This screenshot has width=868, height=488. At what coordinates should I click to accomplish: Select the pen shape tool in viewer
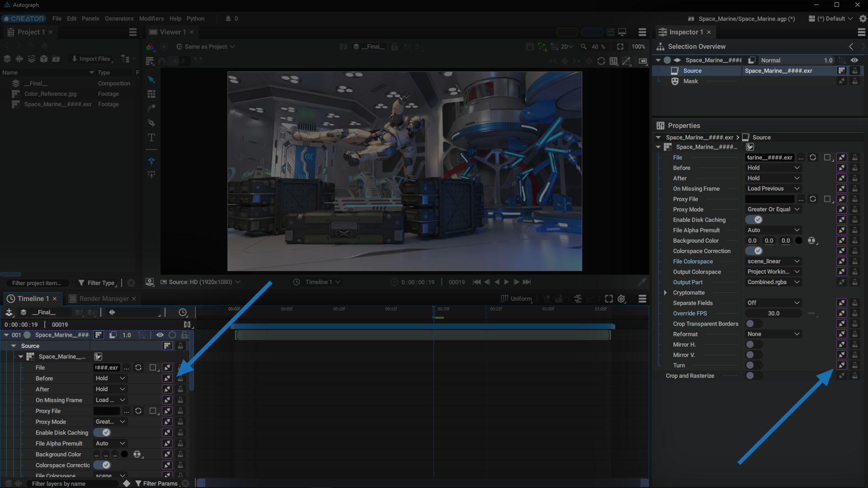pyautogui.click(x=151, y=123)
